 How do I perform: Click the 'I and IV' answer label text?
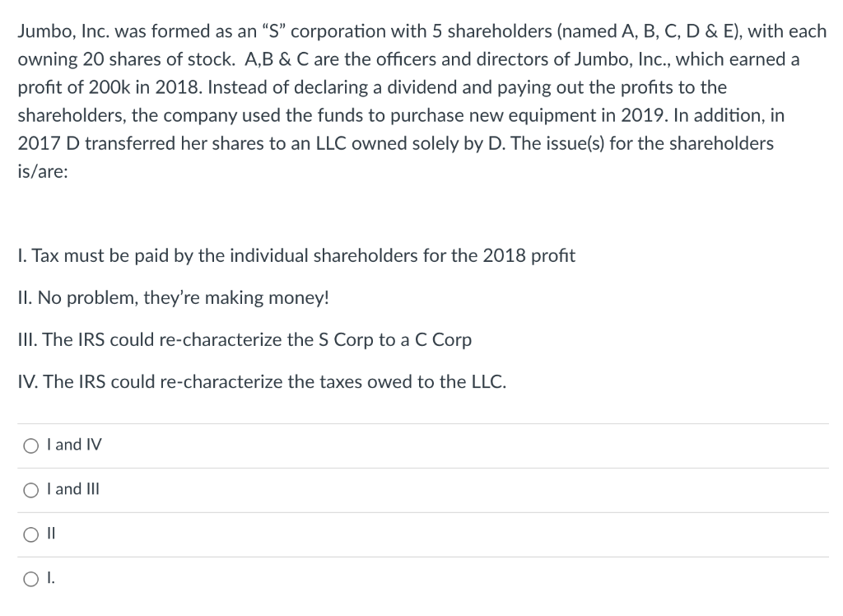point(75,445)
